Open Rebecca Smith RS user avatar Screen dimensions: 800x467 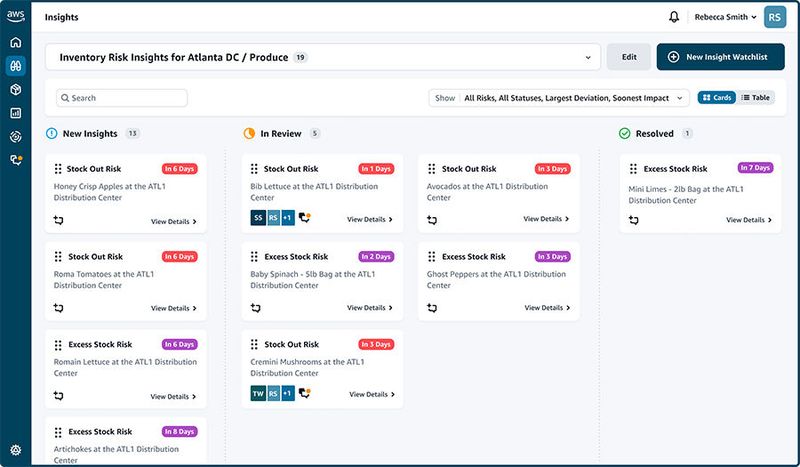[775, 17]
